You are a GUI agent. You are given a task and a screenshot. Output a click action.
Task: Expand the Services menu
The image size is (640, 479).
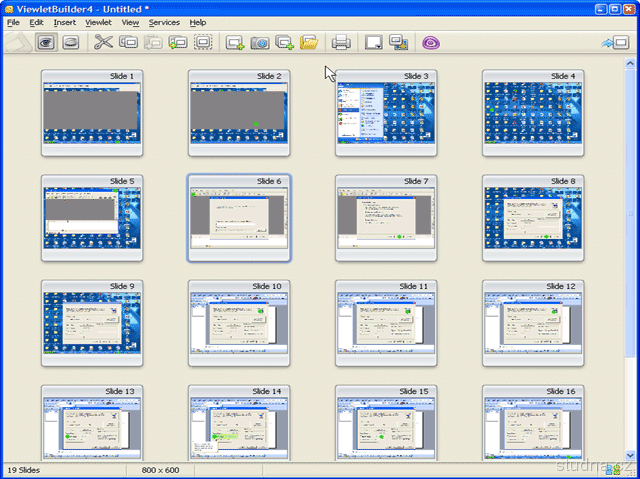(x=164, y=22)
